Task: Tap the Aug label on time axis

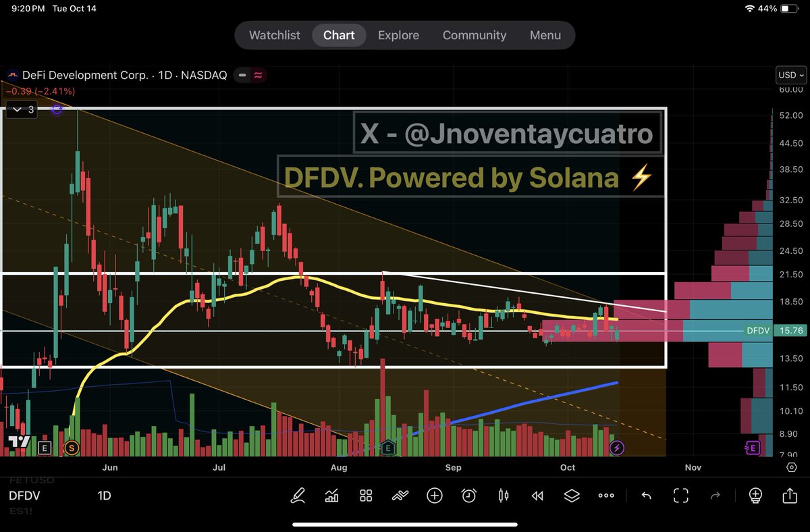Action: (339, 467)
